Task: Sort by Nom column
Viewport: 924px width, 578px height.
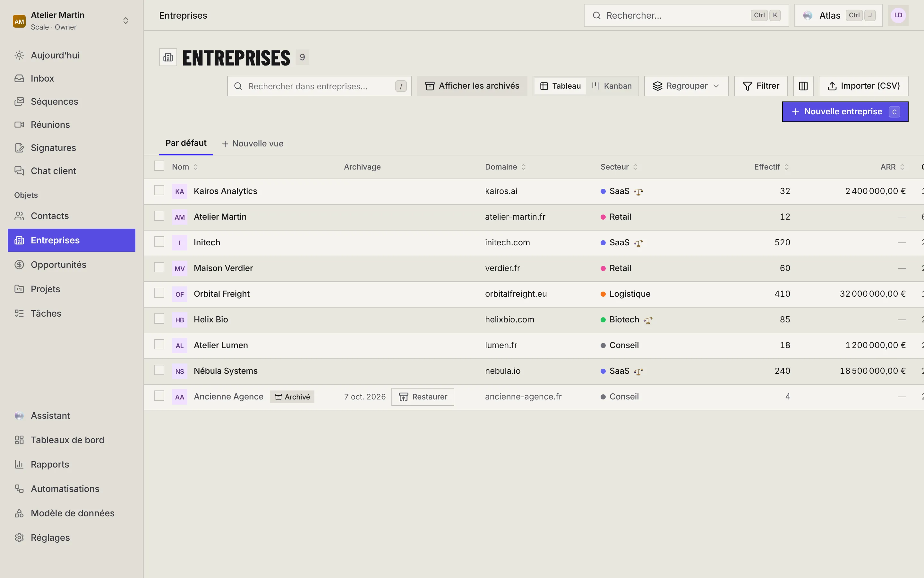Action: tap(185, 167)
